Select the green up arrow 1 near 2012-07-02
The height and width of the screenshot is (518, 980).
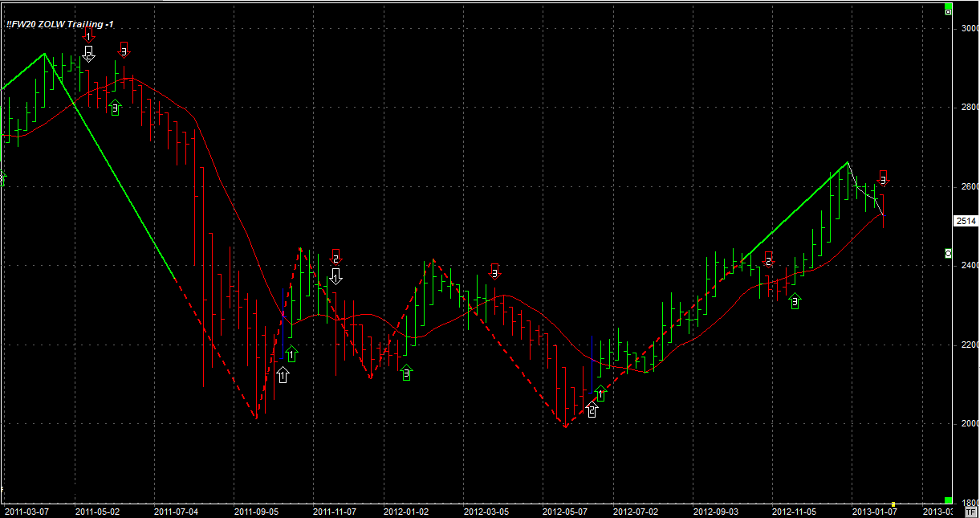[600, 394]
